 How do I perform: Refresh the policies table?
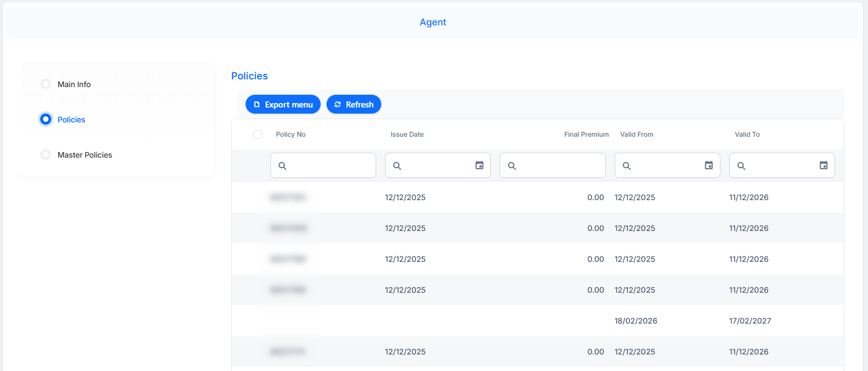click(354, 104)
